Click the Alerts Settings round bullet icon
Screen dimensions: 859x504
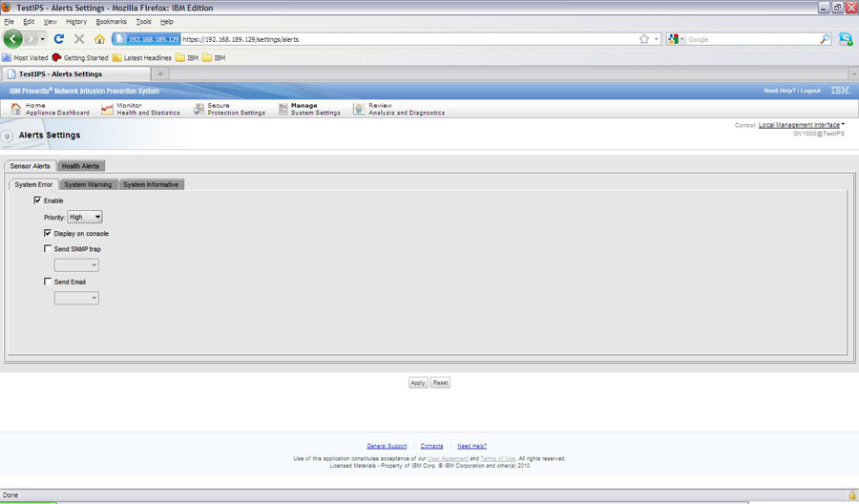click(7, 136)
